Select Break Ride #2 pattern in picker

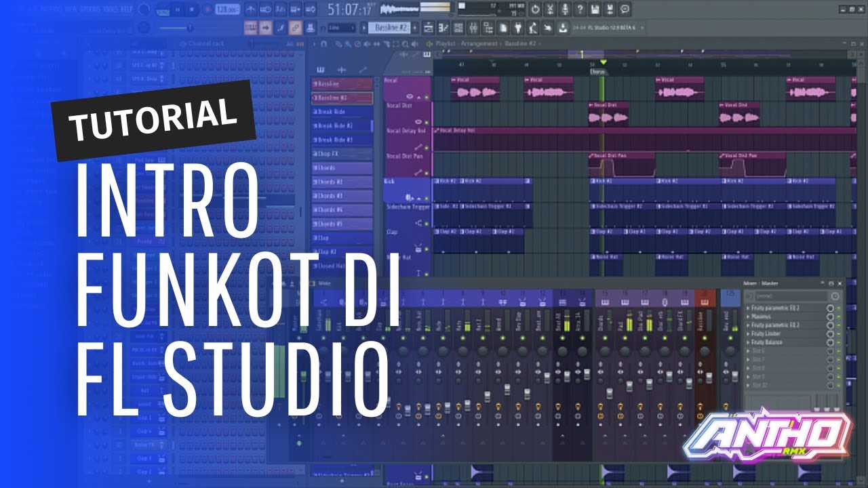click(342, 126)
